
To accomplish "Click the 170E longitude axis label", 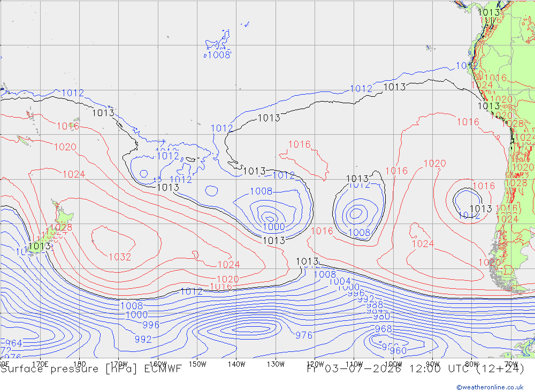I will tap(40, 364).
